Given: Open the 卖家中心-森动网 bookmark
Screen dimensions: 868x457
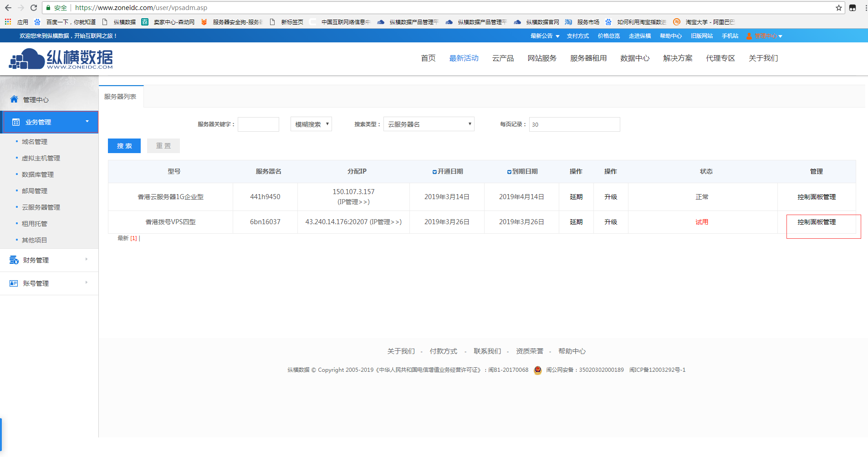Looking at the screenshot, I should point(168,22).
